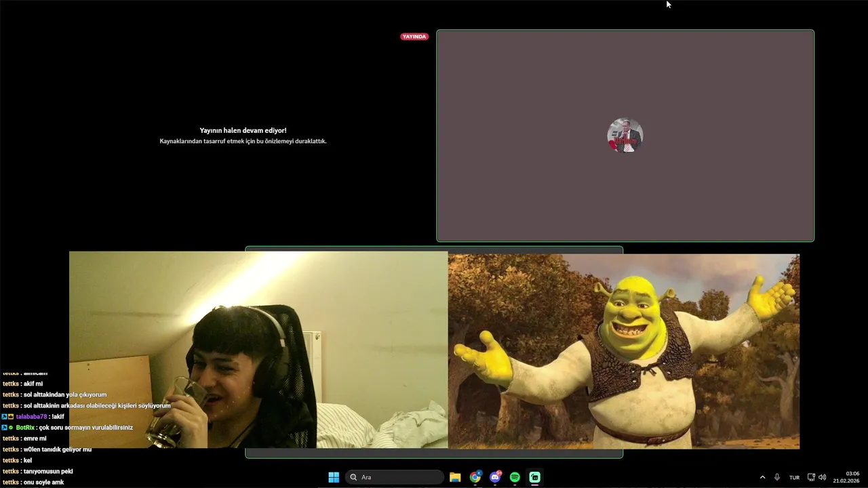Click chat username BotRix
The width and height of the screenshot is (868, 488).
tap(25, 428)
